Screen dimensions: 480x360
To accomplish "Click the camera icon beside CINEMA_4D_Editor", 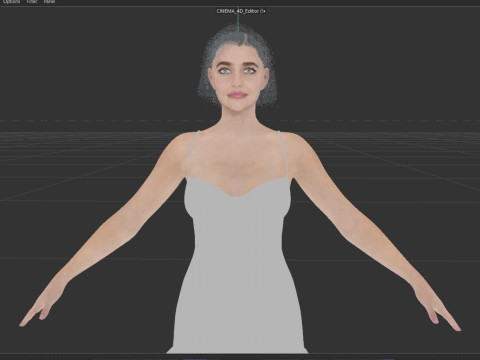I will point(263,11).
